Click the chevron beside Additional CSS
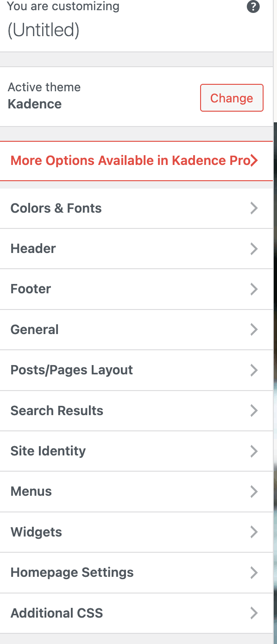The width and height of the screenshot is (277, 644). tap(254, 613)
